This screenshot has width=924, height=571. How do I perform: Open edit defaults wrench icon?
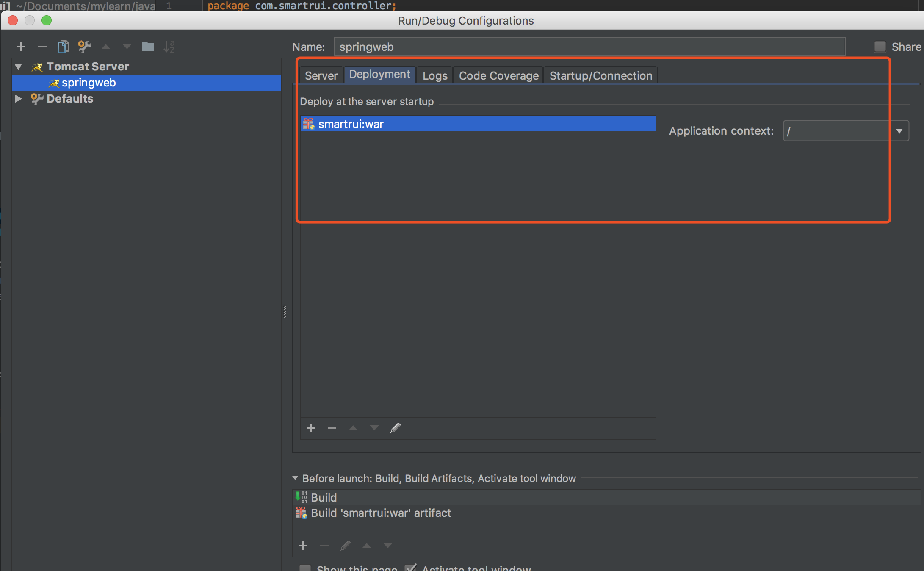tap(84, 47)
